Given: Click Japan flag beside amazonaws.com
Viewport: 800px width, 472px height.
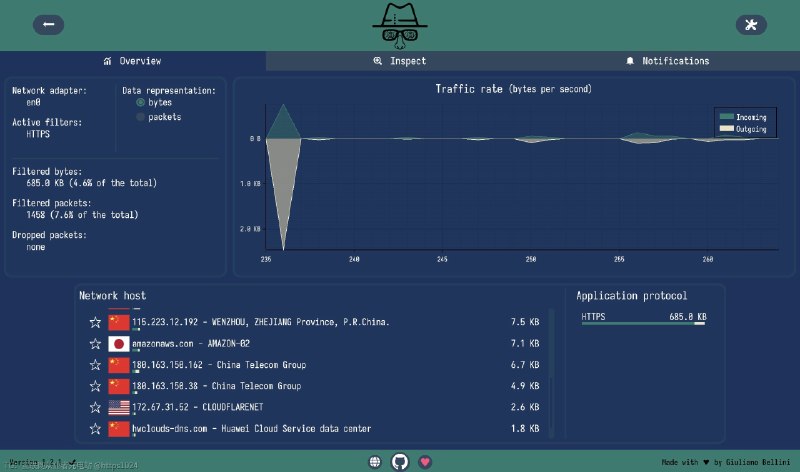Looking at the screenshot, I should [x=119, y=343].
